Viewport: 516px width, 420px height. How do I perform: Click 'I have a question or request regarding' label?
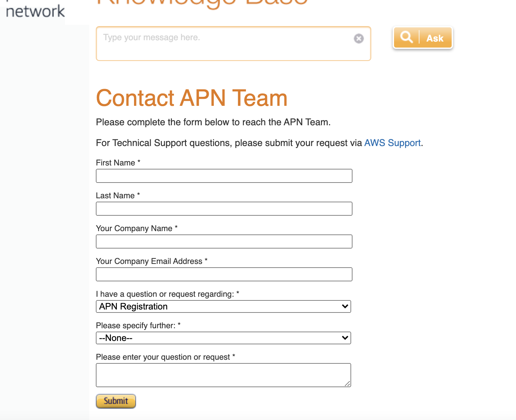coord(168,294)
